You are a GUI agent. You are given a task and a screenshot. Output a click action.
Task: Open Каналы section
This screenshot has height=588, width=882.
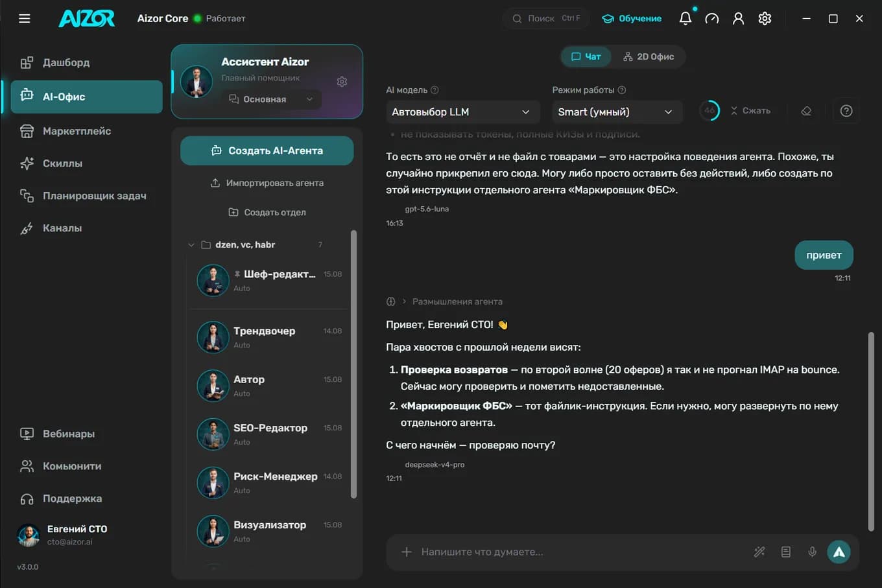(x=86, y=228)
